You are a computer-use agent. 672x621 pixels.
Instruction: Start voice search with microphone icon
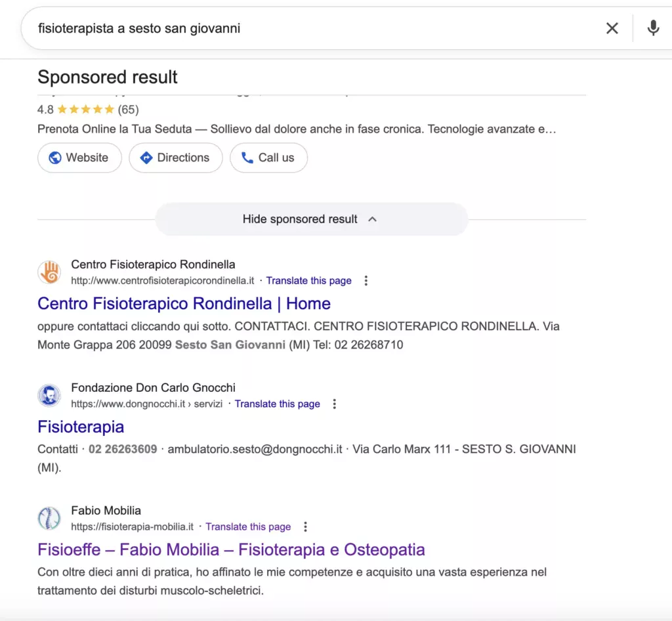click(x=653, y=28)
